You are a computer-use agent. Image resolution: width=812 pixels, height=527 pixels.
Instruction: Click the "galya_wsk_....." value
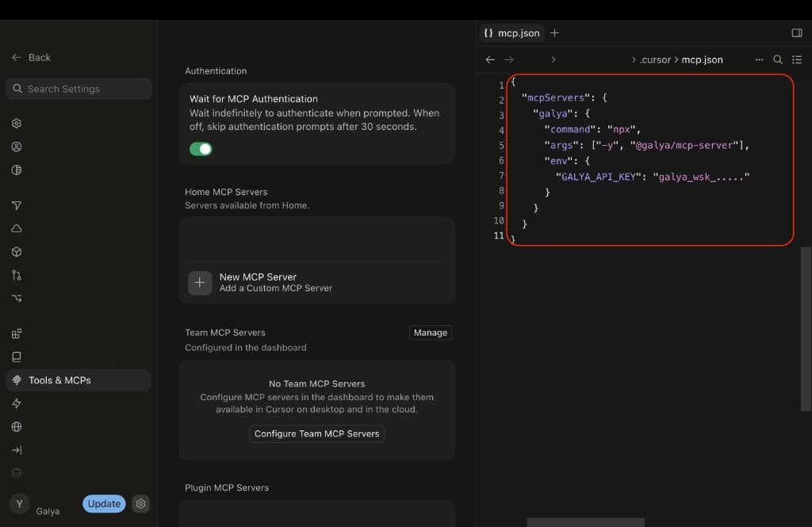[x=701, y=177]
